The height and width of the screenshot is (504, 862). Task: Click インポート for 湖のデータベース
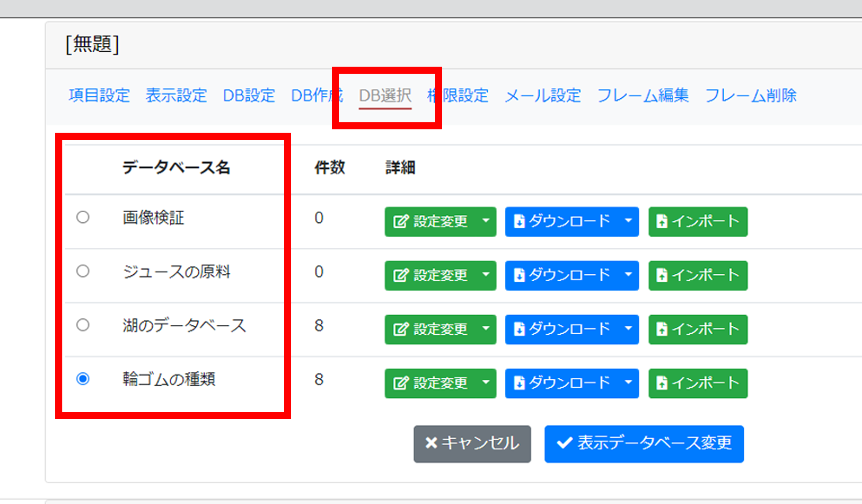698,329
